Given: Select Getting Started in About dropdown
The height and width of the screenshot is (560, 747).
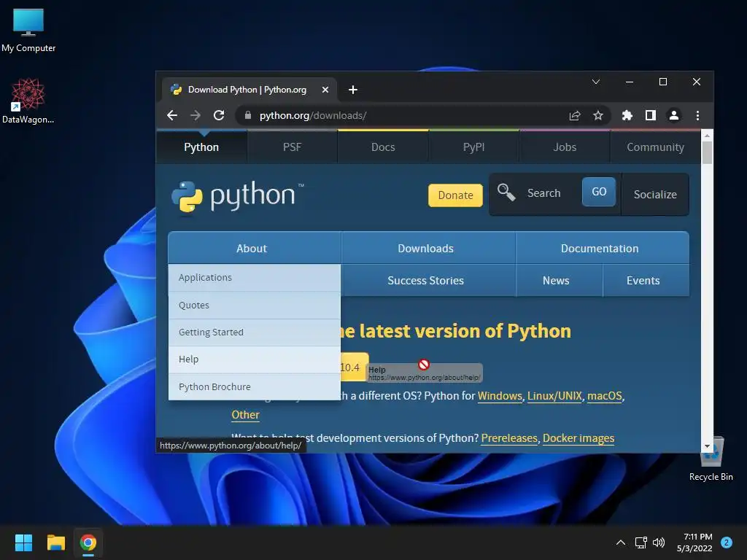Looking at the screenshot, I should click(x=255, y=332).
